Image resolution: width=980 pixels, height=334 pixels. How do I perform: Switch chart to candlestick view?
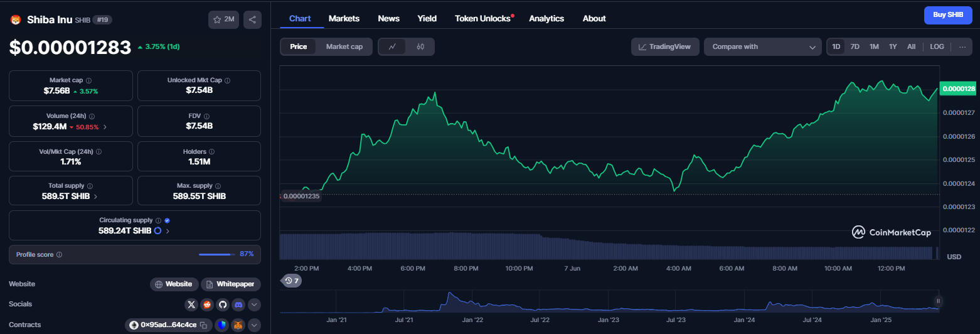(420, 46)
